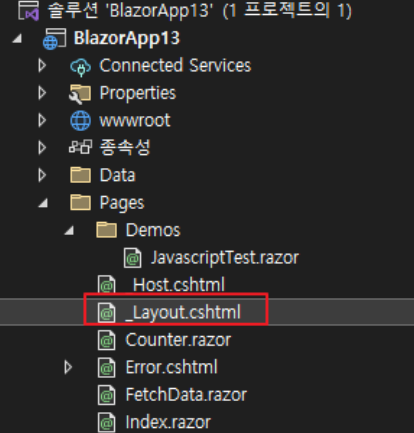
Task: Click the _Layout.cshtml file icon
Action: click(106, 313)
